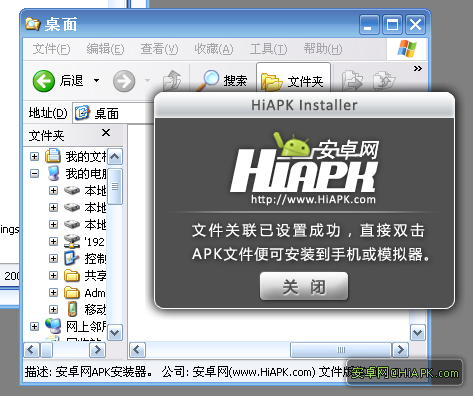Expand the 控制 panel tree node
The width and height of the screenshot is (473, 396).
point(53,258)
